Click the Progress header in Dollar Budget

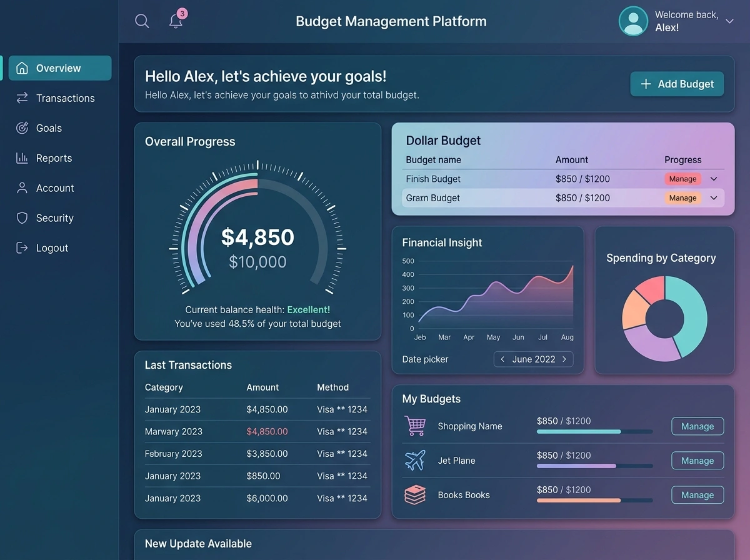click(682, 160)
